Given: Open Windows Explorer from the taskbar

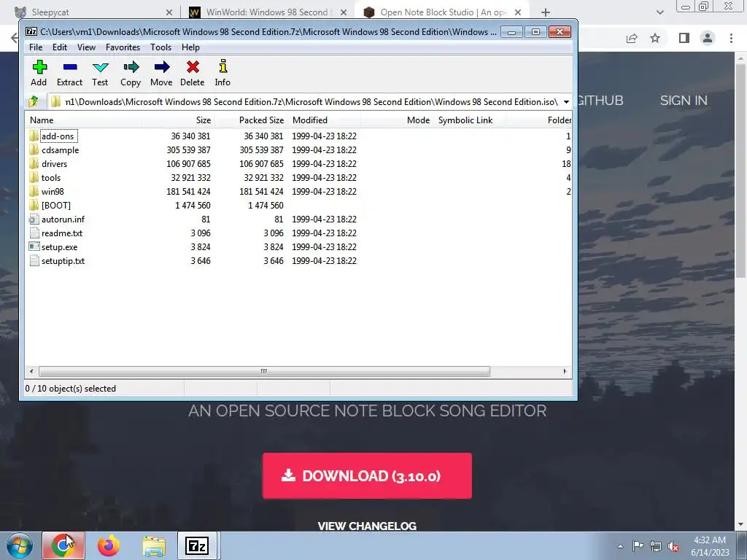Looking at the screenshot, I should coord(154,545).
